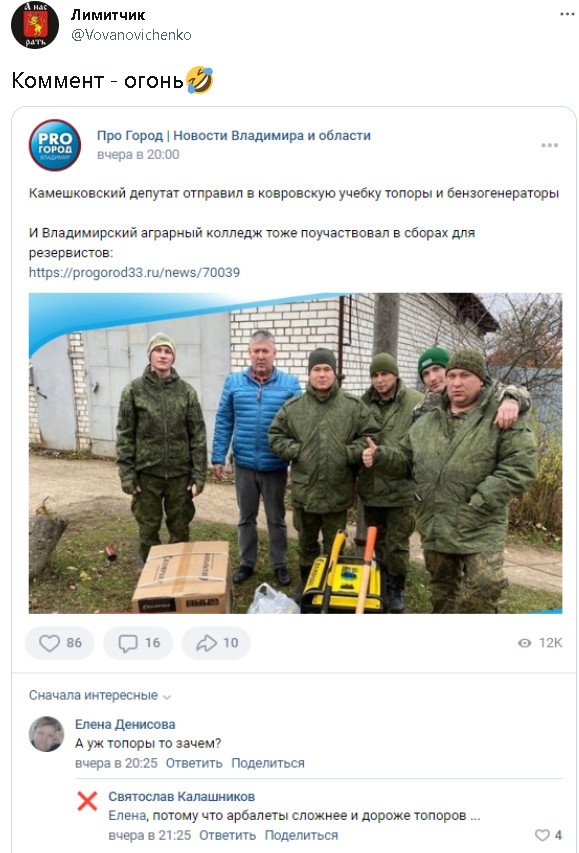This screenshot has width=579, height=853.
Task: Open Про Город community logo
Action: [54, 145]
